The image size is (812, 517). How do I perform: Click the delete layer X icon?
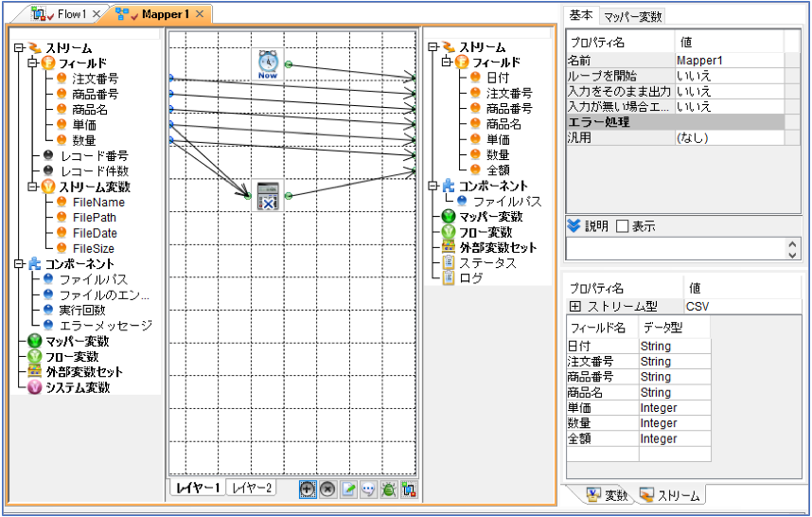[x=327, y=489]
